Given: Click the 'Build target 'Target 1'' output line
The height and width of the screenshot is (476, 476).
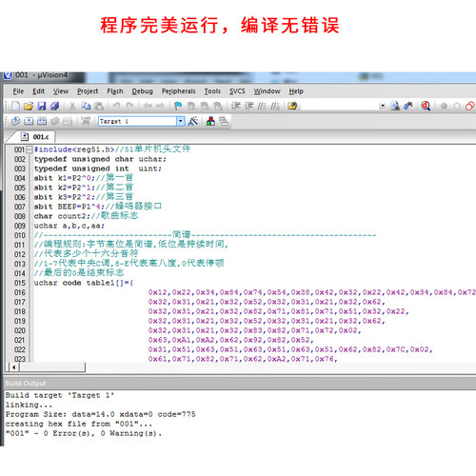Looking at the screenshot, I should click(60, 395).
